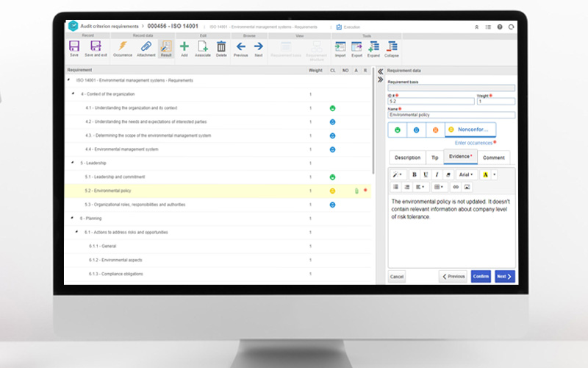This screenshot has height=368, width=588.
Task: Add a new requirement with plus icon
Action: 184,47
